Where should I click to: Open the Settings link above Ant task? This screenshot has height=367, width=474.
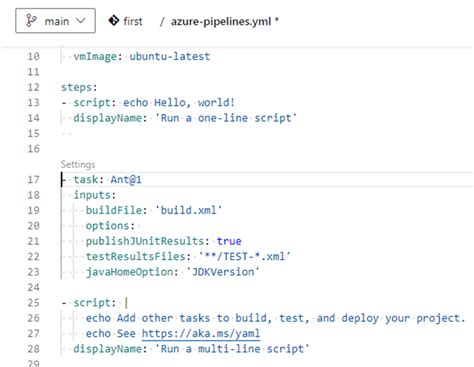pos(78,164)
